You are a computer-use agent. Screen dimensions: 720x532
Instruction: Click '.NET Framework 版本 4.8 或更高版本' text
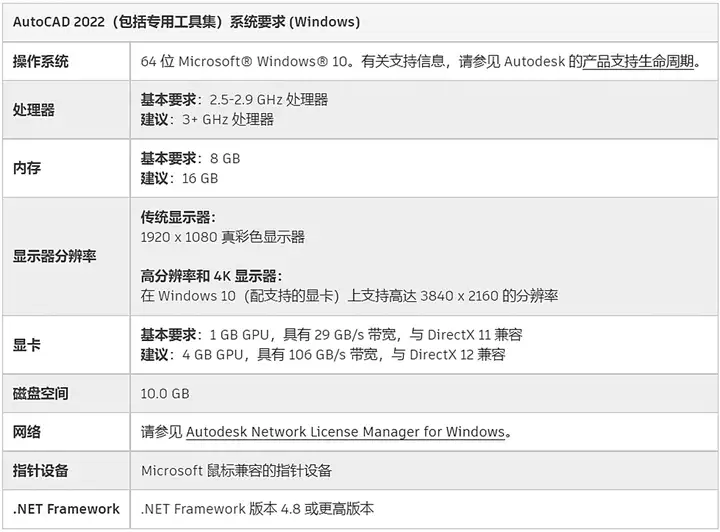257,509
